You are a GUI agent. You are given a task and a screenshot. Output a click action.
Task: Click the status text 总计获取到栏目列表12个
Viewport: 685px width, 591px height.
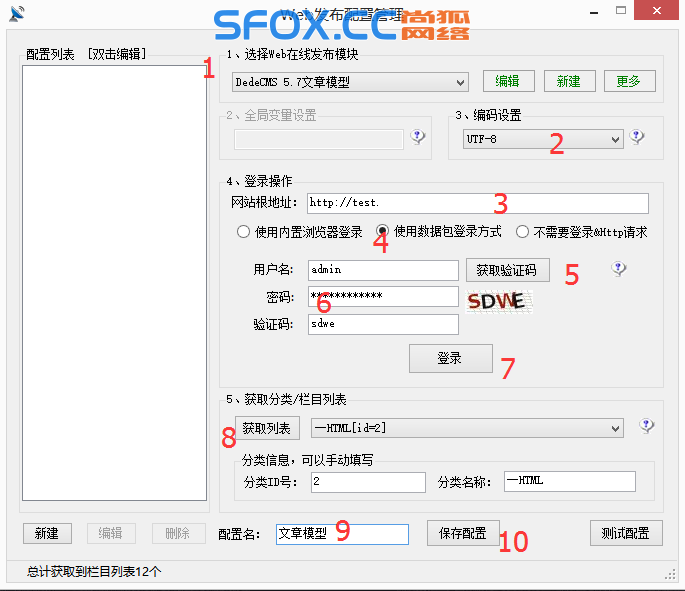click(x=94, y=571)
